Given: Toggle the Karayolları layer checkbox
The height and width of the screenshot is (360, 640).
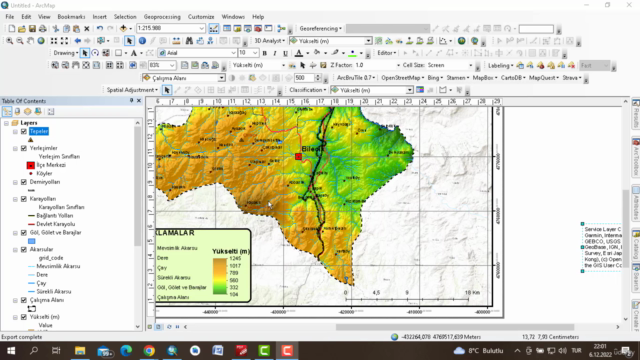Looking at the screenshot, I should click(x=24, y=199).
